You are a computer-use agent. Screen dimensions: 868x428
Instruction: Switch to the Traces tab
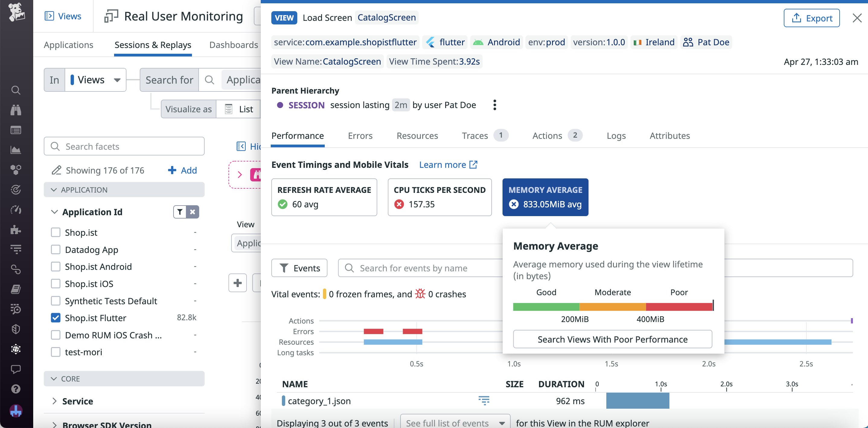[x=475, y=136]
